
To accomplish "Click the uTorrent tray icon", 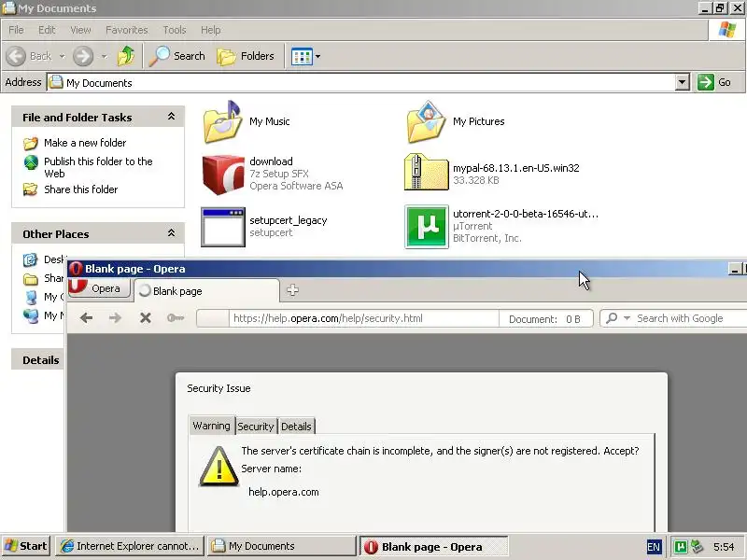I will pos(681,547).
